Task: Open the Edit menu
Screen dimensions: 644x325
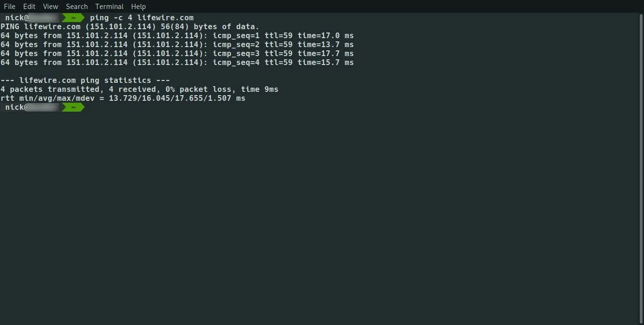Action: (x=29, y=7)
